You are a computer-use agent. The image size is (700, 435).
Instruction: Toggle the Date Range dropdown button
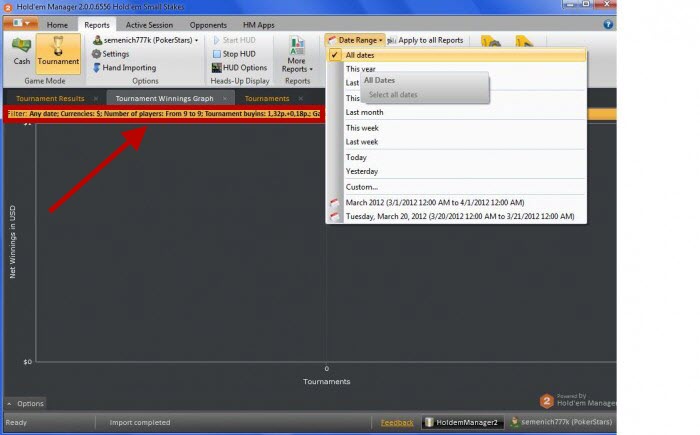(x=355, y=40)
